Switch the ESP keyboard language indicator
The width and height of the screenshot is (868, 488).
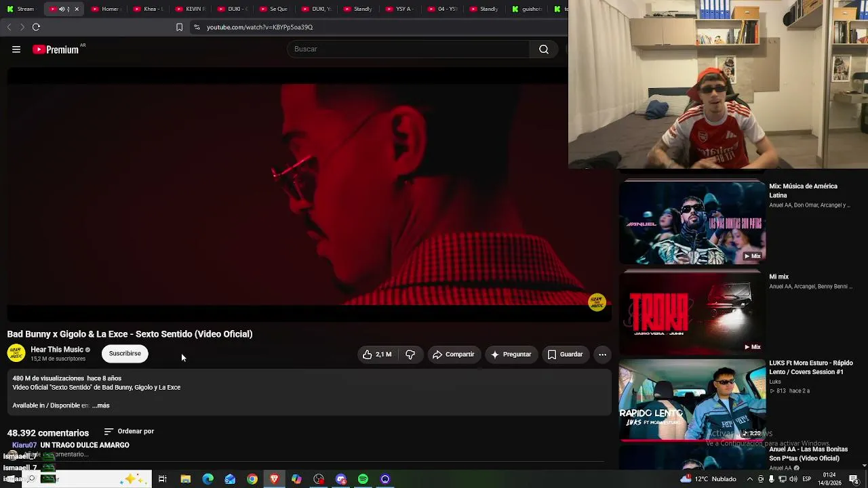[x=808, y=479]
